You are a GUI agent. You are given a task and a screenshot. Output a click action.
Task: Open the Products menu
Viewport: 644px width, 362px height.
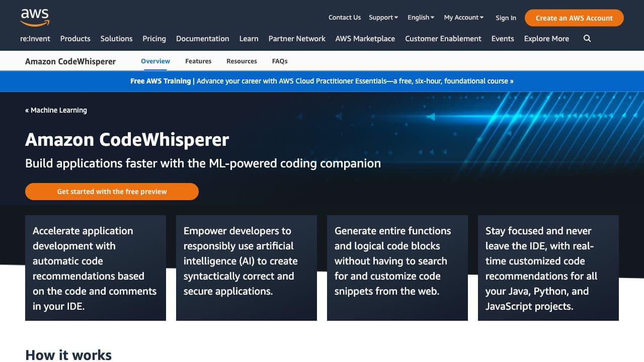pyautogui.click(x=75, y=38)
